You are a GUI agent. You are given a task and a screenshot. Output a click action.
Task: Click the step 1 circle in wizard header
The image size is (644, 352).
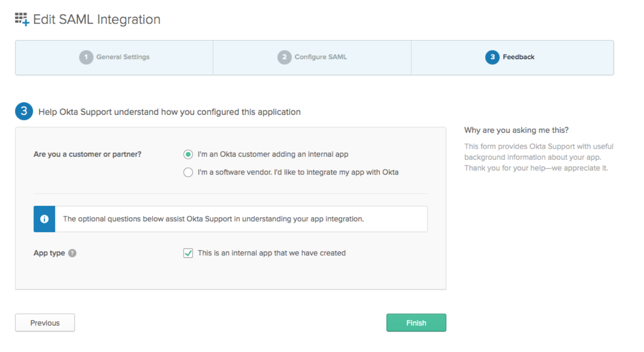pyautogui.click(x=86, y=57)
